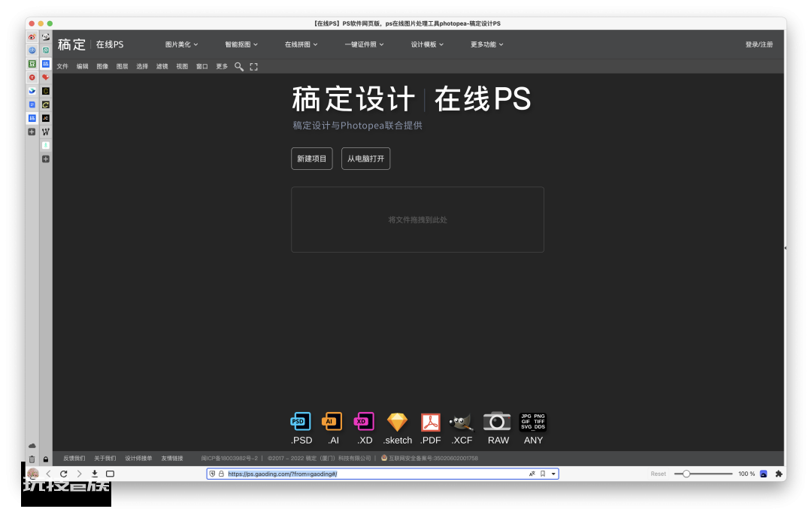Image resolution: width=812 pixels, height=515 pixels.
Task: Expand 智能抠图 dropdown
Action: click(241, 44)
